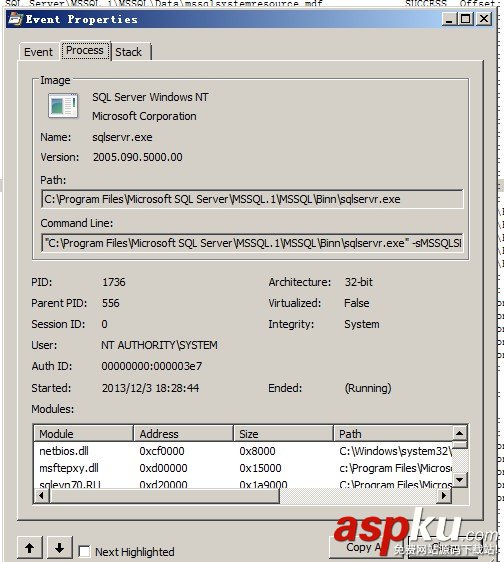Click the right arrow of horizontal scrollbar
This screenshot has height=562, width=504.
(444, 495)
